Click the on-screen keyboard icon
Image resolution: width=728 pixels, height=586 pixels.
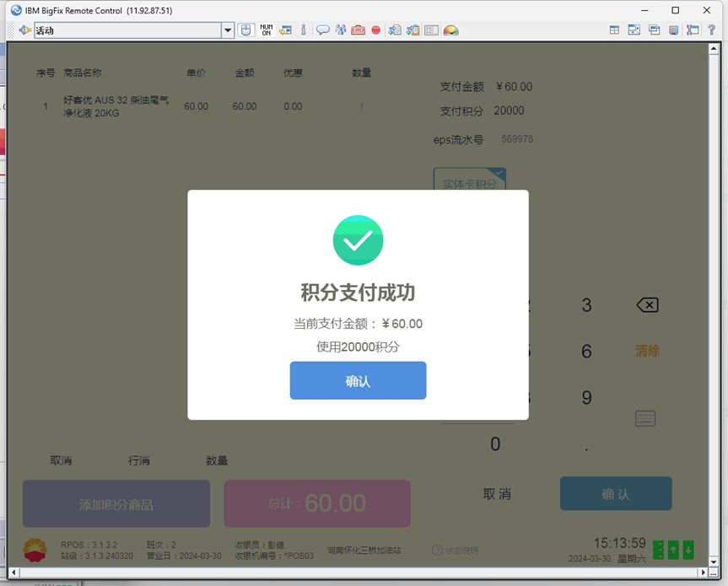pos(645,418)
